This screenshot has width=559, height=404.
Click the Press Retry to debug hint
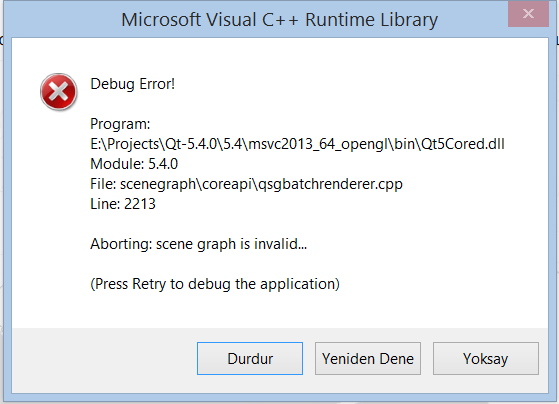coord(215,284)
